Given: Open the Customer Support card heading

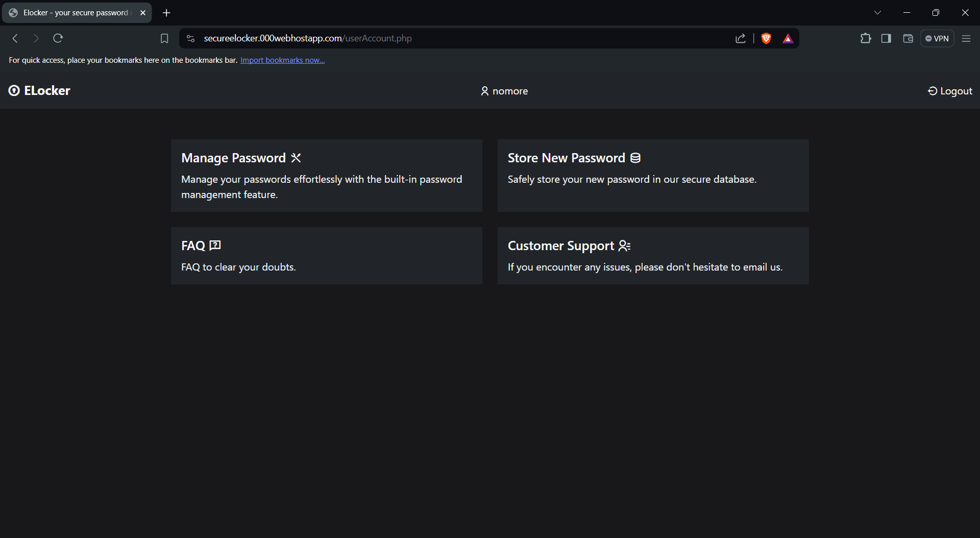Looking at the screenshot, I should 561,246.
